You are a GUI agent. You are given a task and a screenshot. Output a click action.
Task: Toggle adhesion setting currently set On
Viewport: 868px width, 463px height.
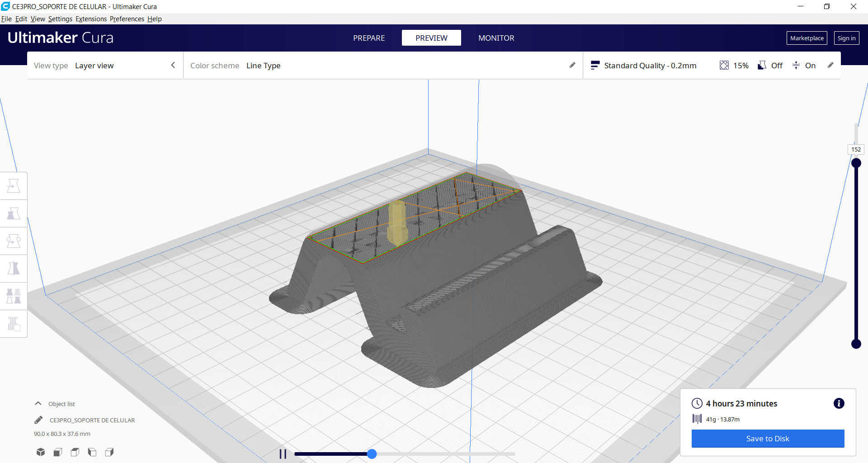click(805, 65)
